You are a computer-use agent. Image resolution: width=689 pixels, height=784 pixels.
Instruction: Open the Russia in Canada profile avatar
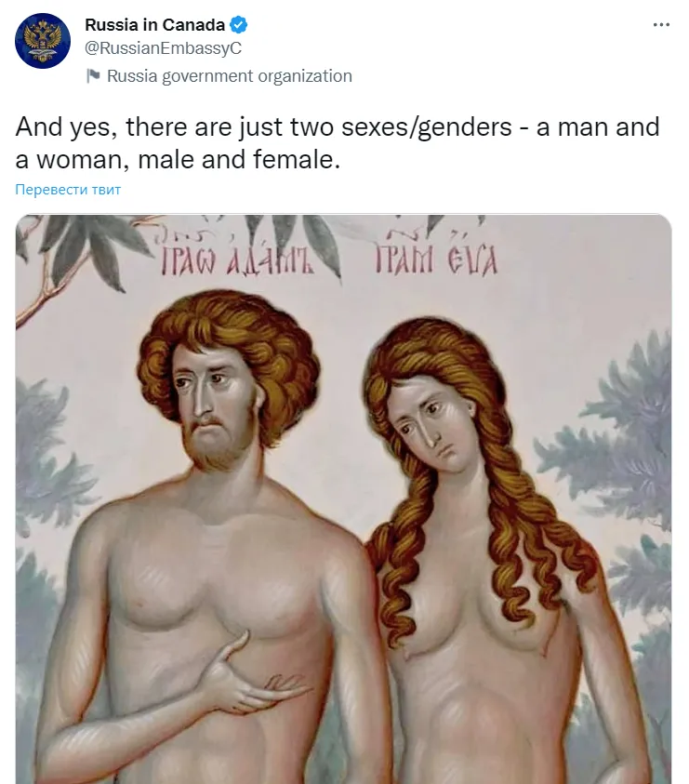(43, 41)
